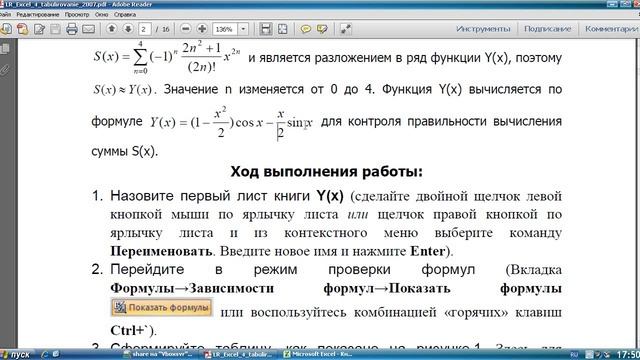Open the Подписание panel

[x=547, y=29]
